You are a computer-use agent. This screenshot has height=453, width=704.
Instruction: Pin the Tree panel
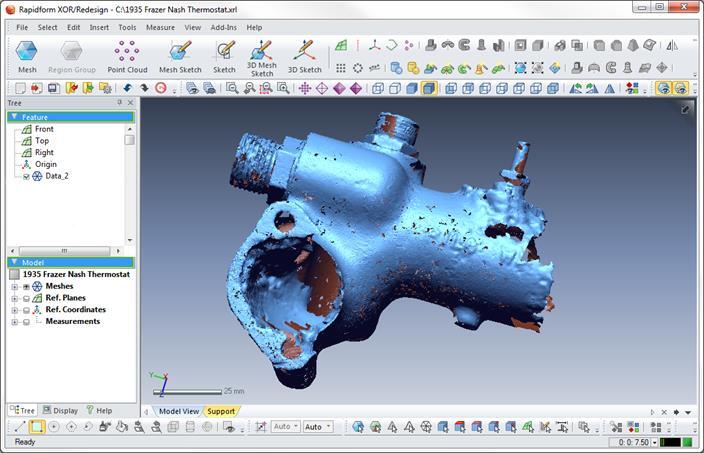click(x=119, y=102)
